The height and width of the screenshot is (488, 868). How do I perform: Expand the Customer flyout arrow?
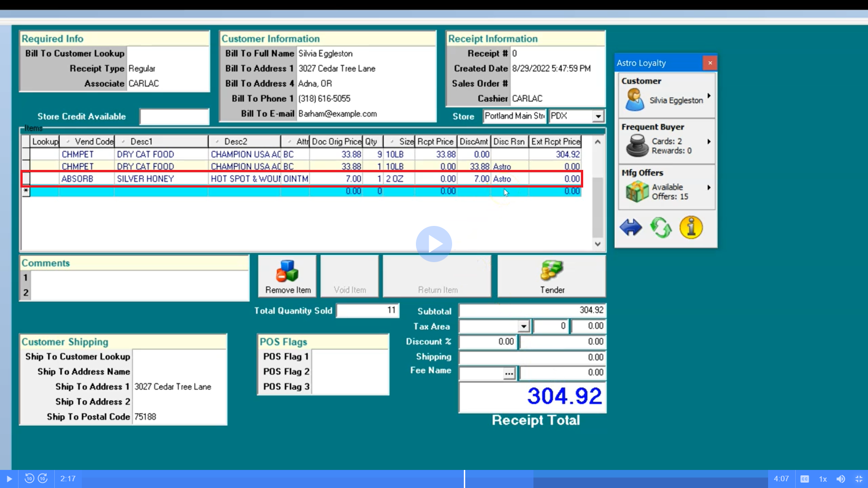pos(709,96)
